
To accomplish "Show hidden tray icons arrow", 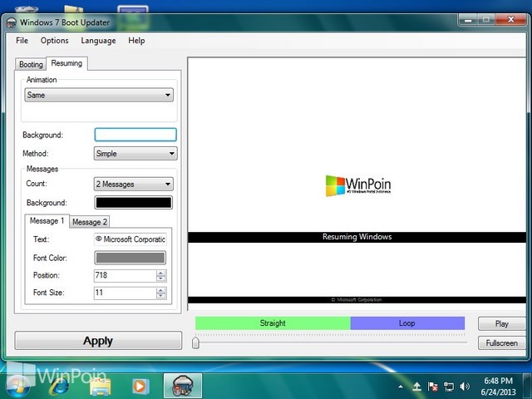I will [x=401, y=387].
